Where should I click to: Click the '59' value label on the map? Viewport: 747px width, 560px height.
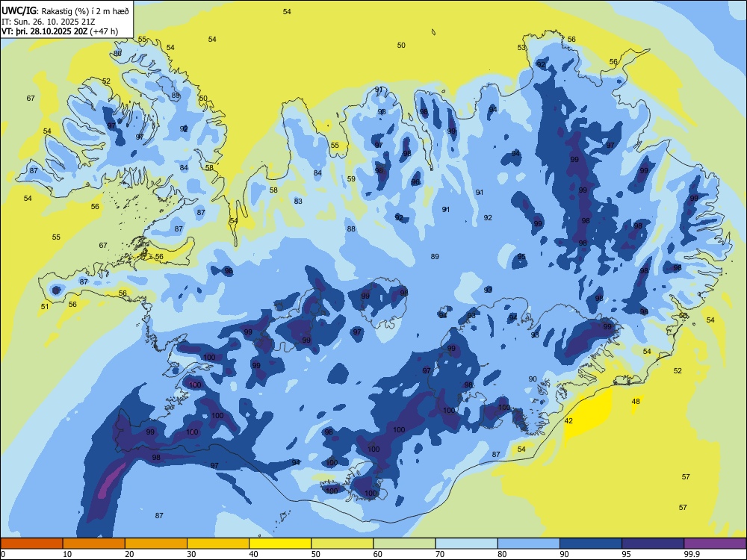click(351, 179)
